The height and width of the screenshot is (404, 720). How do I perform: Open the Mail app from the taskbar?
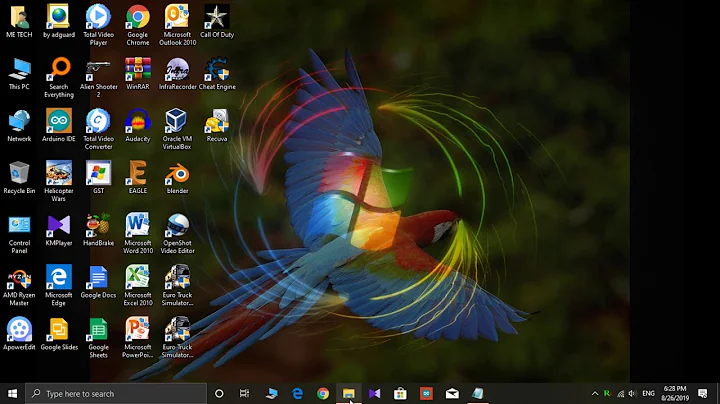click(452, 393)
